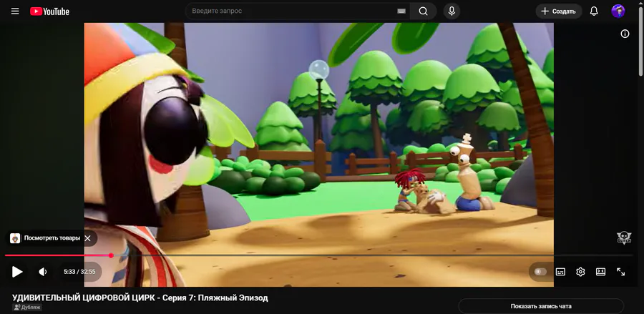Click the "Дубляж" audio track badge
Screen dimensions: 644x314
(x=27, y=307)
